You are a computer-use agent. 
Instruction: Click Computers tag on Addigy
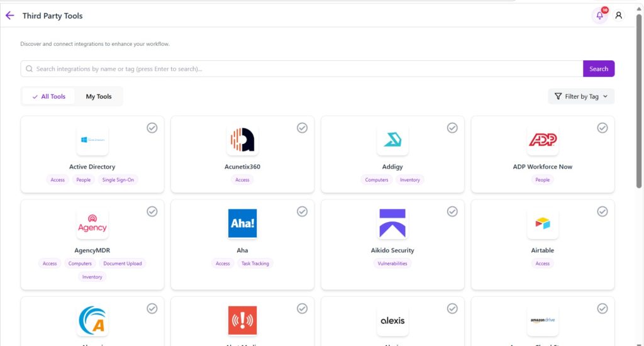tap(377, 179)
